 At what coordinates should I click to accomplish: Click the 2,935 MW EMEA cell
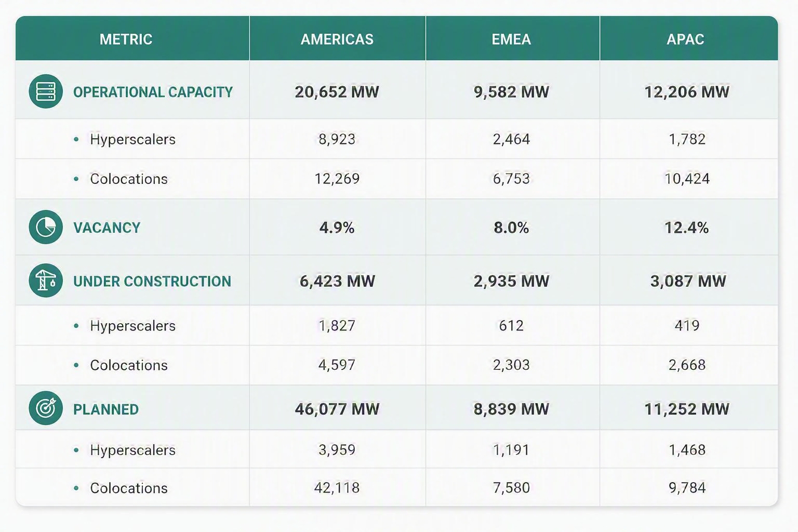[512, 281]
